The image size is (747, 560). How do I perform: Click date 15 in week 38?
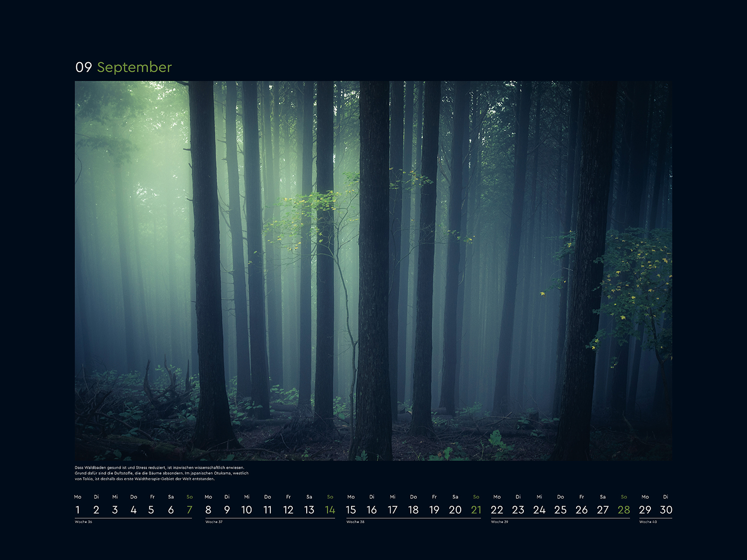point(351,510)
